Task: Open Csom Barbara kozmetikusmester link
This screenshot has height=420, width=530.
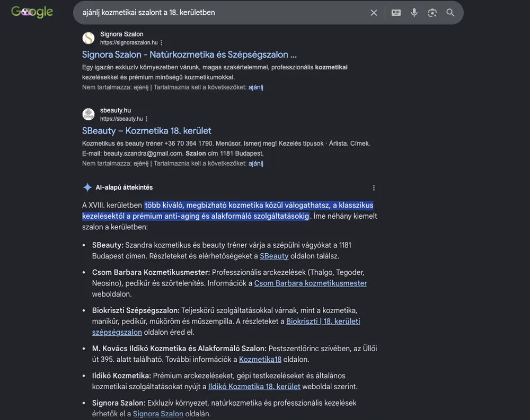Action: click(x=311, y=283)
